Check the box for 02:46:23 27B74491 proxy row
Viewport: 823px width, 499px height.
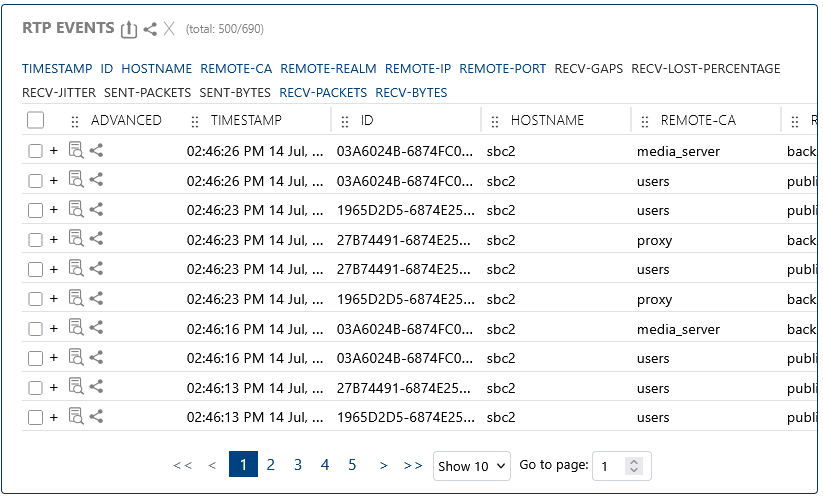35,240
